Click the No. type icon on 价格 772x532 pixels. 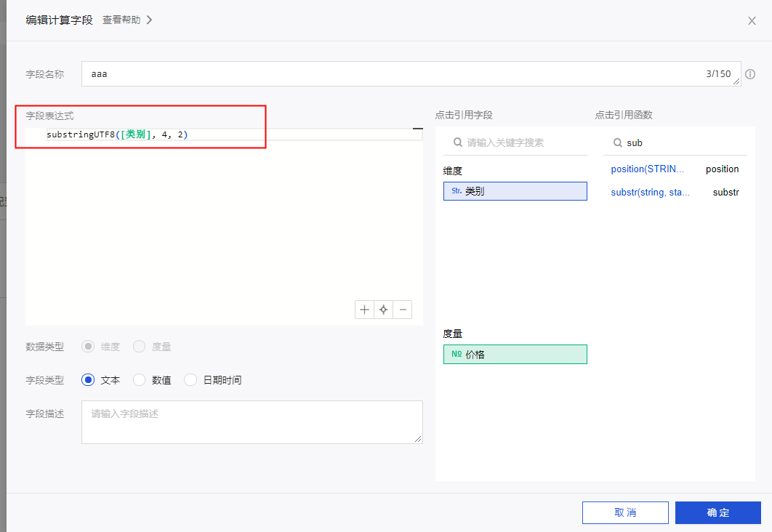pos(457,354)
